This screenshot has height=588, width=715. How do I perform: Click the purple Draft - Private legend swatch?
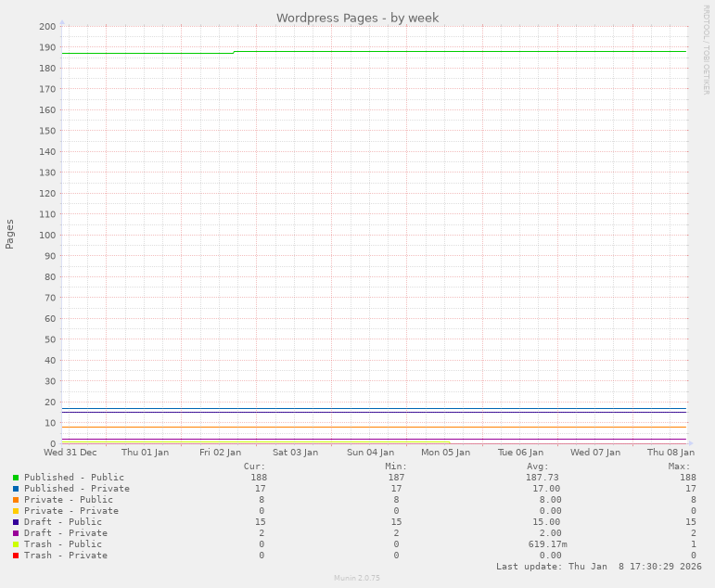click(x=16, y=533)
